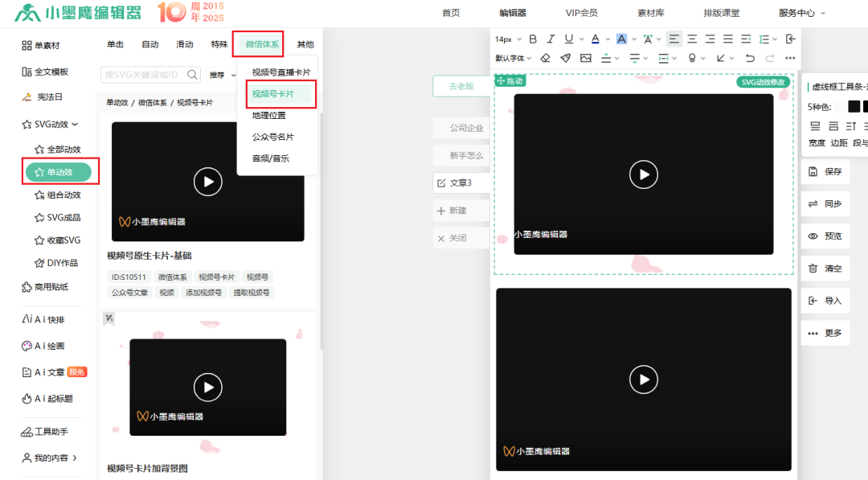Click the undo arrow icon
The width and height of the screenshot is (868, 480).
point(750,58)
